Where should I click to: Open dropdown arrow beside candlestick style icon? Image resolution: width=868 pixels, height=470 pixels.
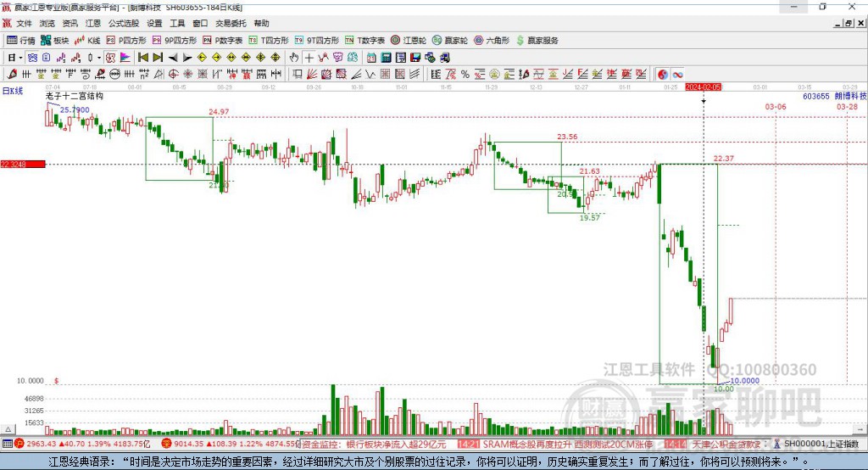pos(99,58)
